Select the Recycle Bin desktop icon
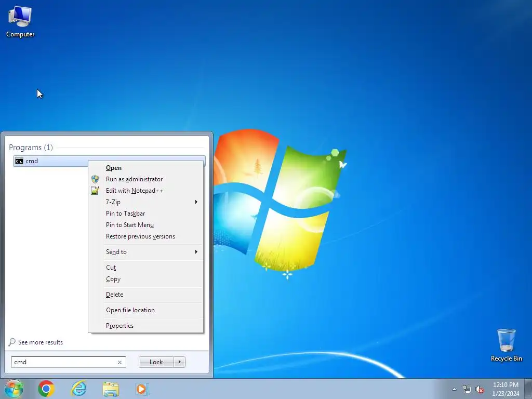Viewport: 532px width, 399px height. pyautogui.click(x=506, y=345)
